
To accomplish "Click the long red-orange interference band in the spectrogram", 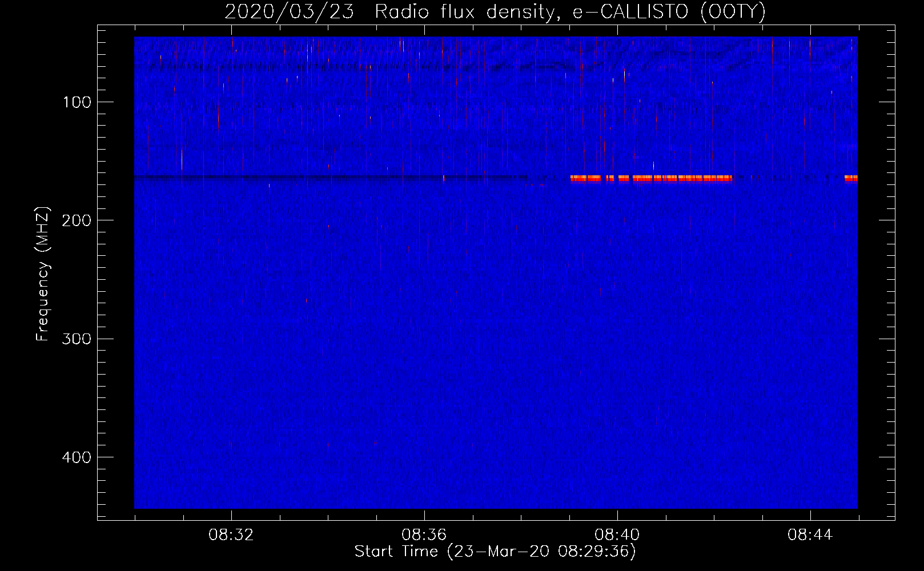I will pos(651,178).
